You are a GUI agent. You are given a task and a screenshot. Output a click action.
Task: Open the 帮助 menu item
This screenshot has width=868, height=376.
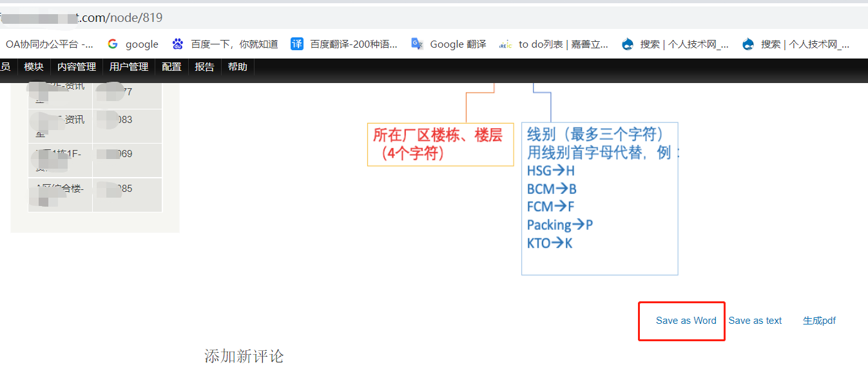click(x=237, y=67)
